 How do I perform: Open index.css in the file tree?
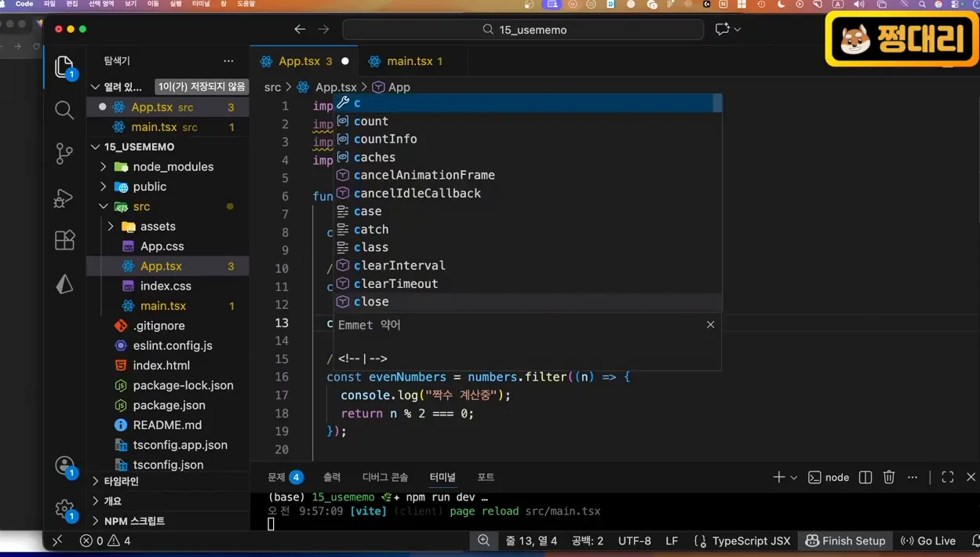coord(166,286)
